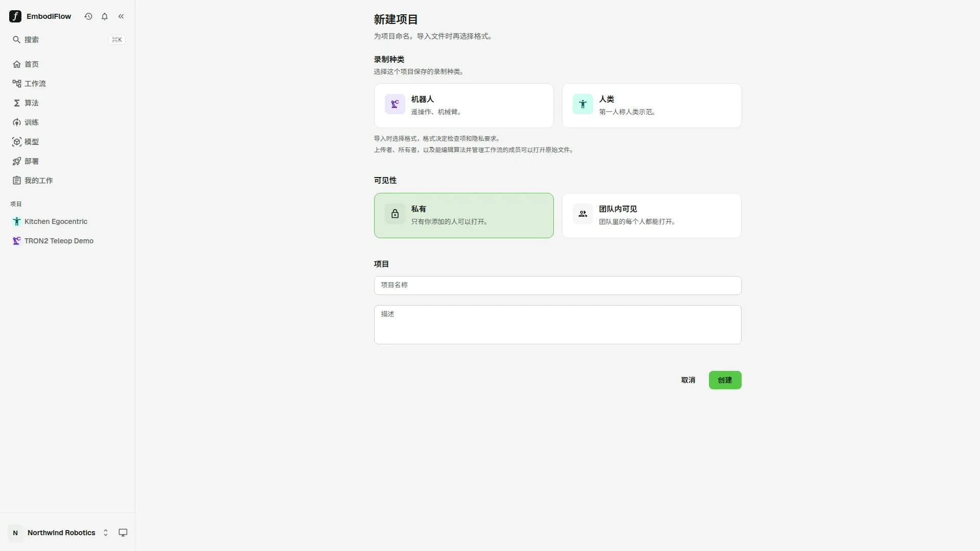
Task: Click the ⌘K shortcut badge
Action: (117, 40)
